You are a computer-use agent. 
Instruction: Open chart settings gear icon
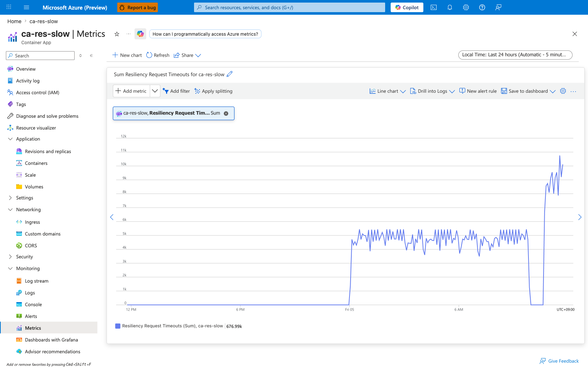[563, 91]
